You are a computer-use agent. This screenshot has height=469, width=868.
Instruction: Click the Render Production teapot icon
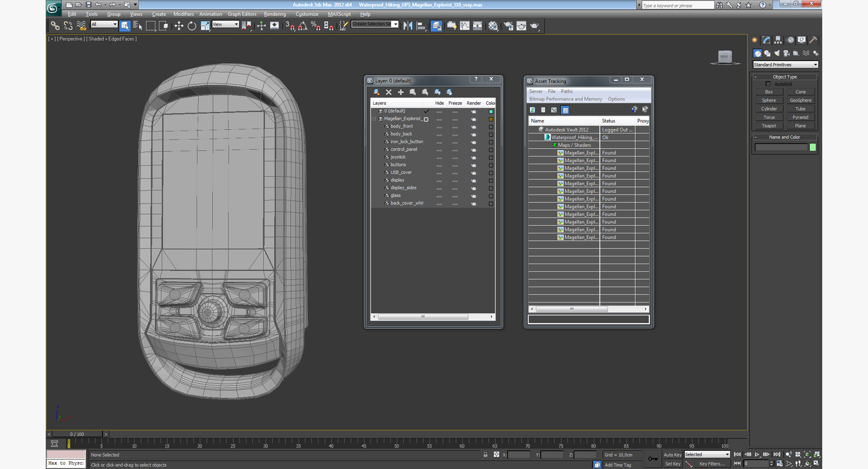pyautogui.click(x=534, y=26)
